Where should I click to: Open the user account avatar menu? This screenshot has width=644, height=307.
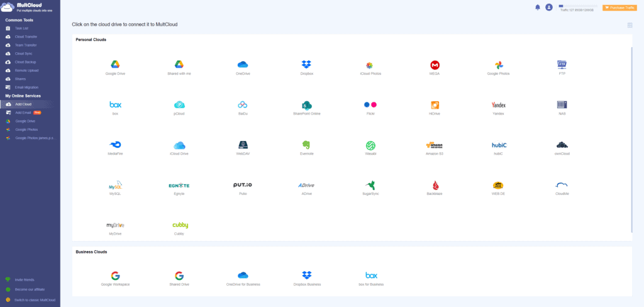tap(549, 8)
